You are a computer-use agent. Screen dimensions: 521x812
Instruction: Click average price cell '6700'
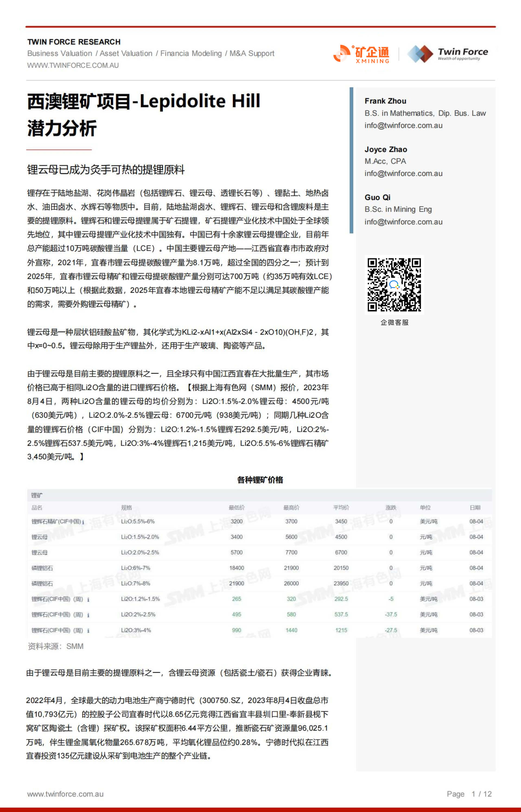[341, 553]
